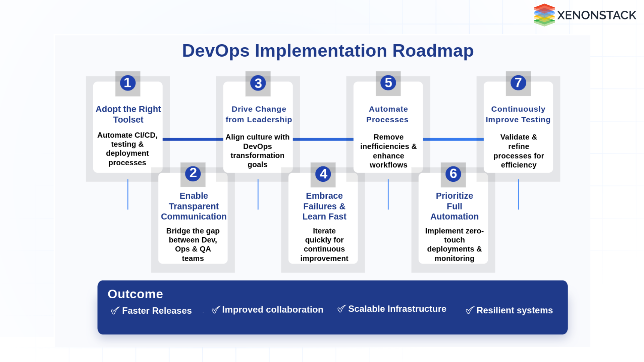Click the numbered badge for step 4
The height and width of the screenshot is (362, 644).
(323, 174)
